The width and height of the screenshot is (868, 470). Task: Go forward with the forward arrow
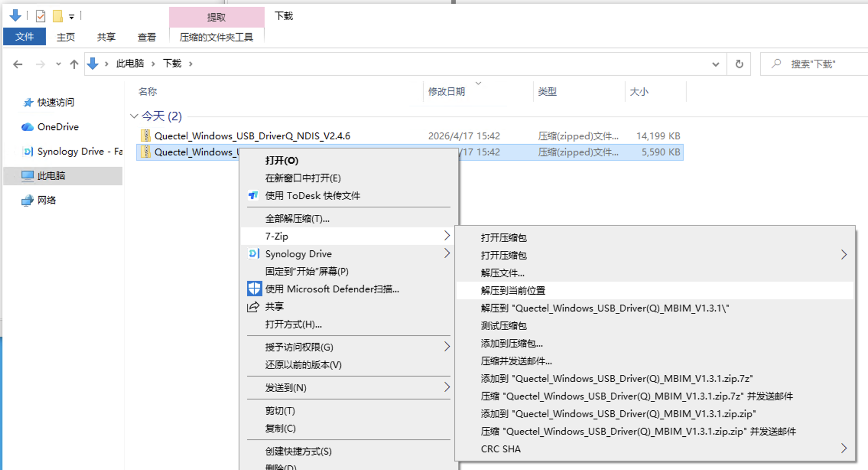click(40, 64)
